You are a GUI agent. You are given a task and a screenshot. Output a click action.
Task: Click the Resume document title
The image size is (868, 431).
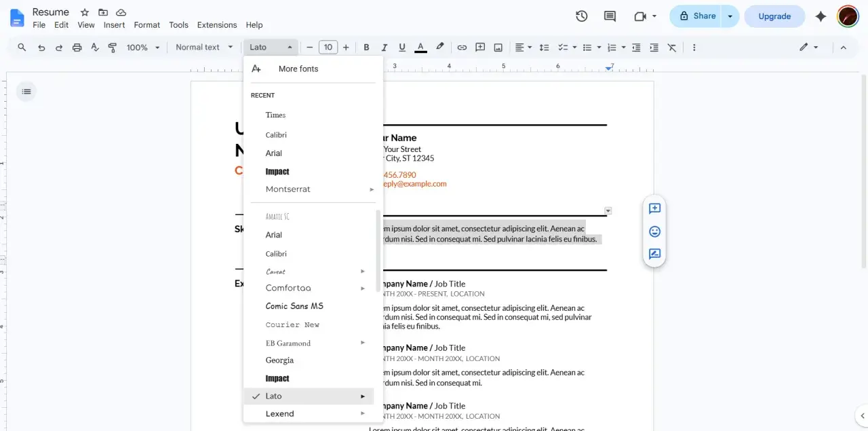coord(51,12)
